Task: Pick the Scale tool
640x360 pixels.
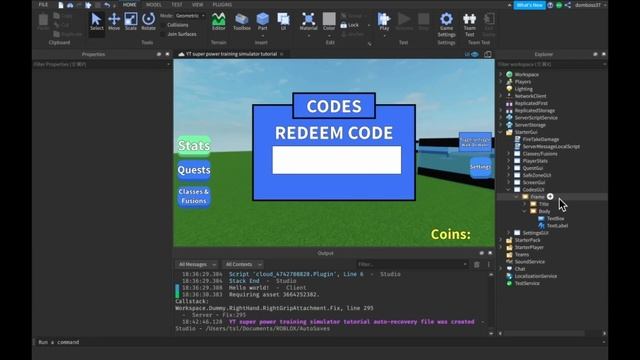Action: pyautogui.click(x=131, y=21)
